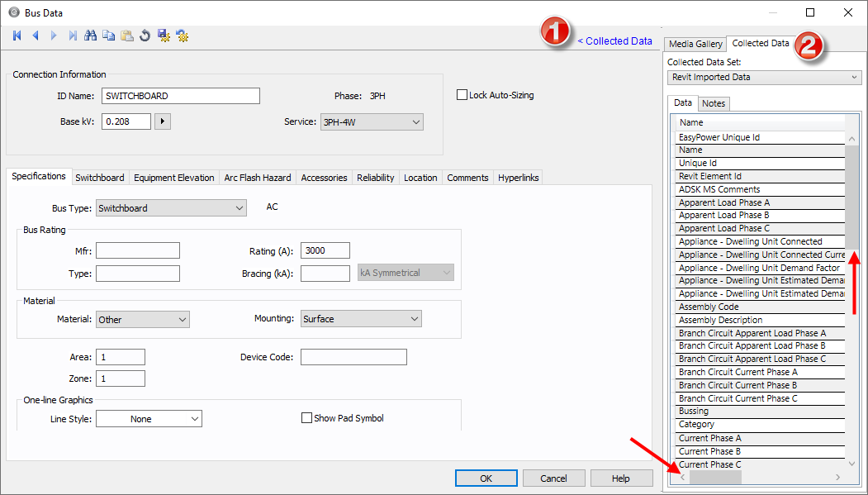Open the Media Gallery tab
Screen dimensions: 868x495
coord(695,44)
